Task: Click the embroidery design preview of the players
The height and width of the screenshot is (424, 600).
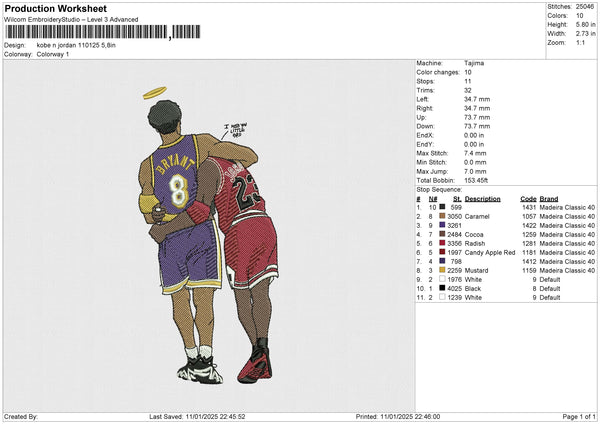Action: 209,235
